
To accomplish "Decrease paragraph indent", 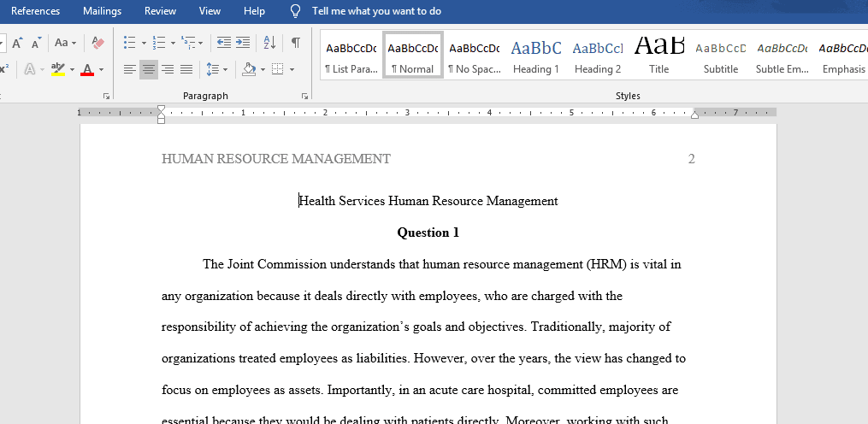I will [x=224, y=43].
